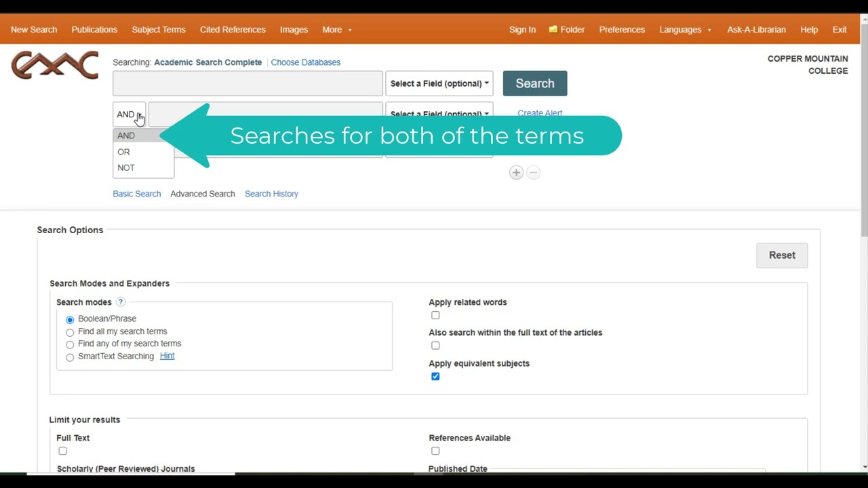This screenshot has height=488, width=868.
Task: Click the Exit link
Action: pos(840,30)
